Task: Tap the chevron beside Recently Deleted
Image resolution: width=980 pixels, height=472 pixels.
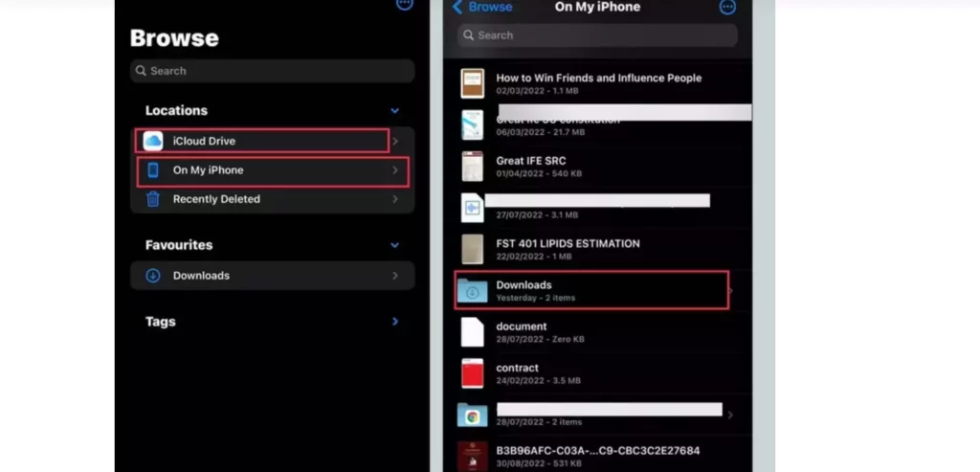Action: tap(395, 199)
